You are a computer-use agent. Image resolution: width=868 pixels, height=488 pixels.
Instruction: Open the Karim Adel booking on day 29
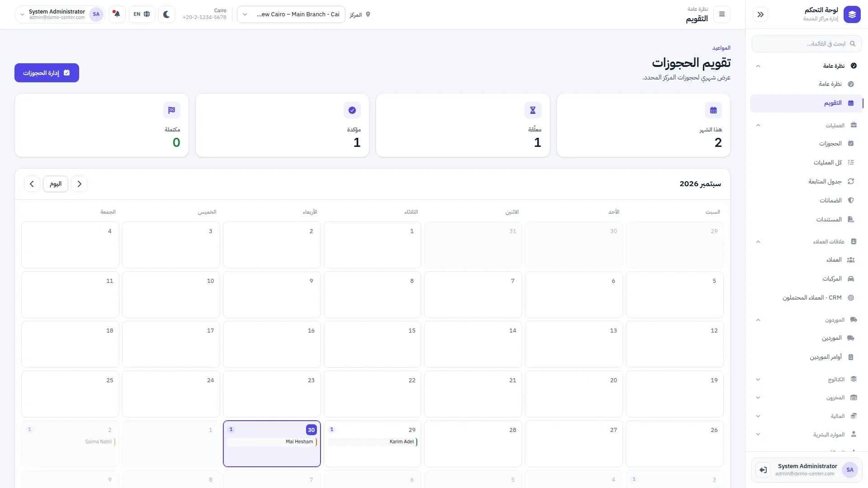[x=372, y=442]
